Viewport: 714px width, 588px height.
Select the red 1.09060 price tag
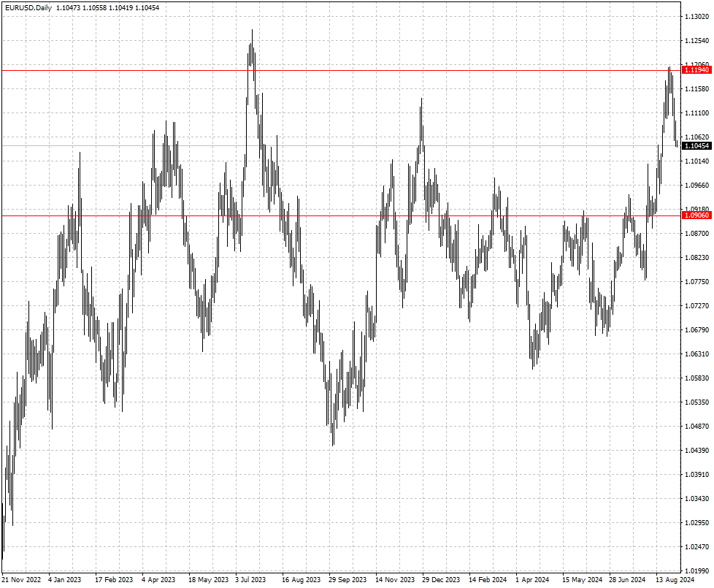(x=696, y=215)
